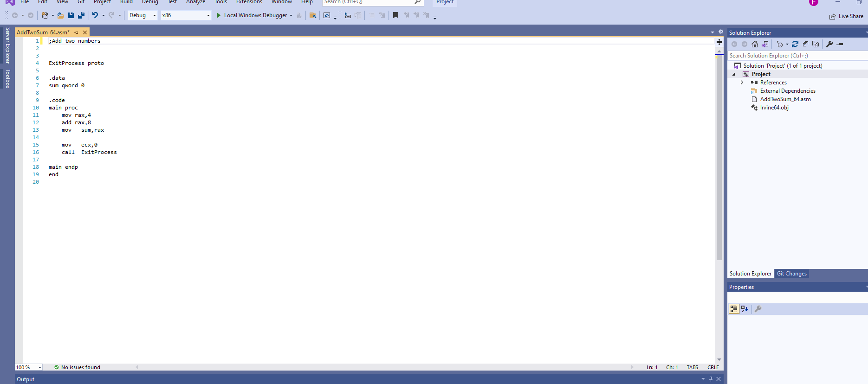Screen dimensions: 868x384
Task: Pin the Output panel with the pushpin
Action: click(711, 379)
